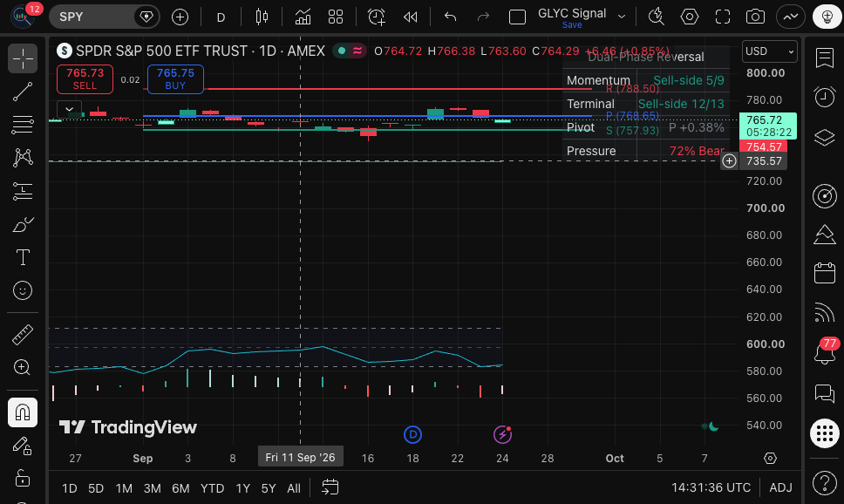Click Save under GLYC Signal
The height and width of the screenshot is (504, 844).
point(572,25)
